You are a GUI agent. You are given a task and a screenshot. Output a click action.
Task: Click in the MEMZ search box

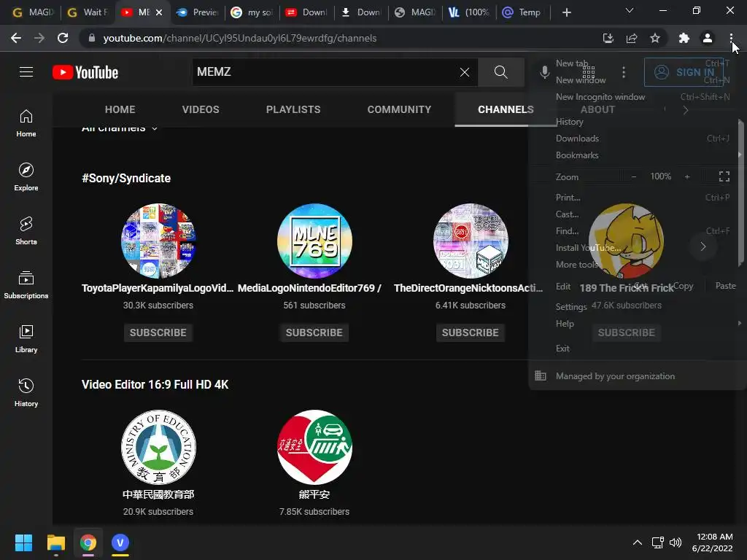(x=324, y=72)
